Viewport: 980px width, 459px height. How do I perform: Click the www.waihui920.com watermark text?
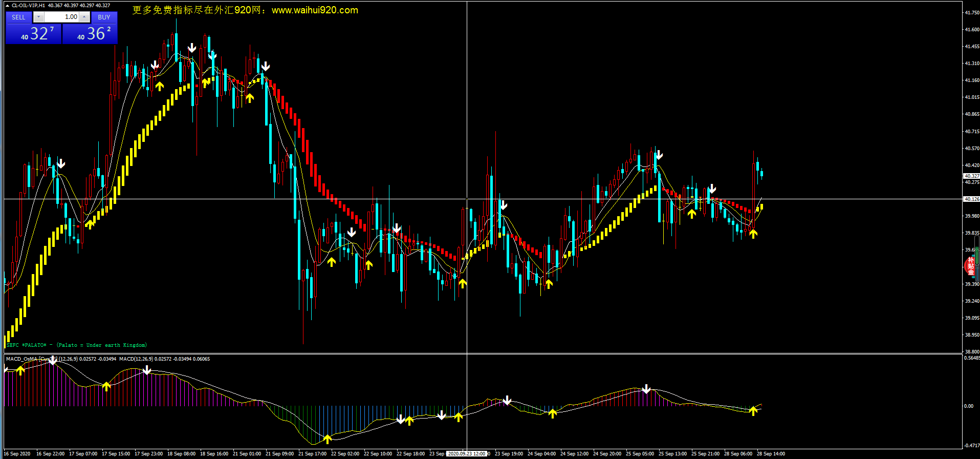tap(315, 10)
